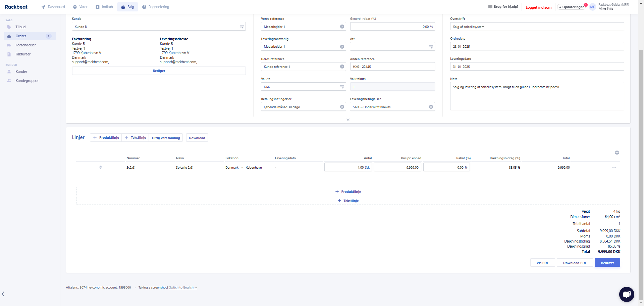Click the Download PDF button
The width and height of the screenshot is (644, 306).
(575, 263)
